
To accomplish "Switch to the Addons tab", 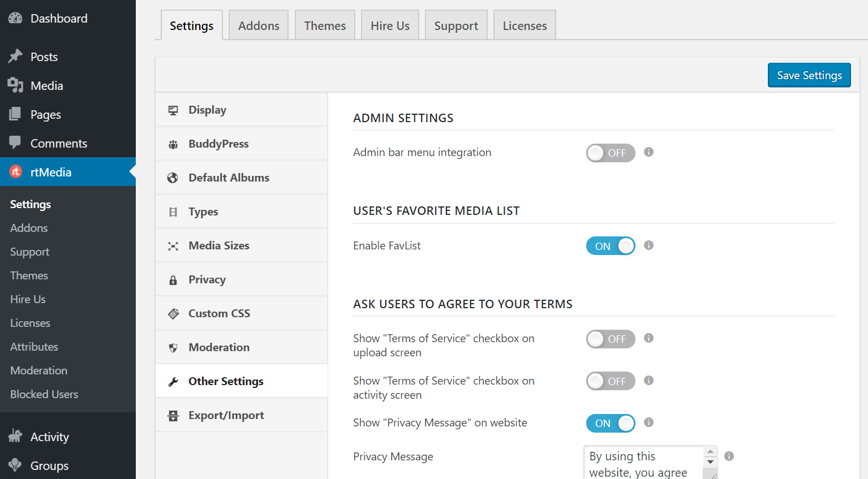I will [258, 25].
